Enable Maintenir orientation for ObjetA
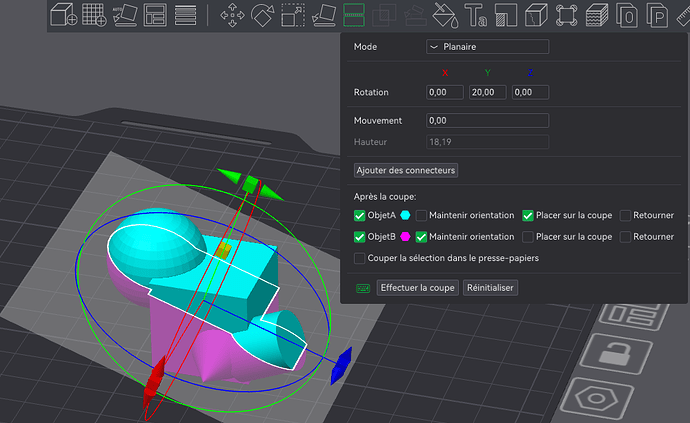The image size is (690, 423). (x=421, y=215)
